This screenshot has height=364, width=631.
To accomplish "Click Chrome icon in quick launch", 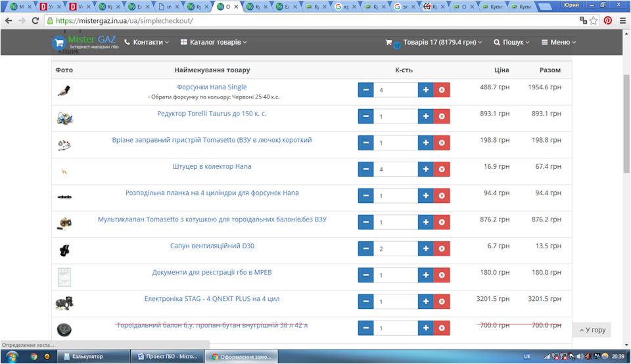I will (x=34, y=356).
